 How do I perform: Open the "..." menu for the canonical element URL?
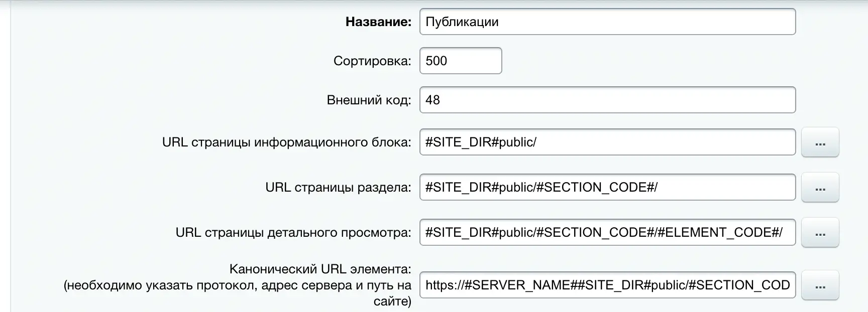pyautogui.click(x=820, y=285)
